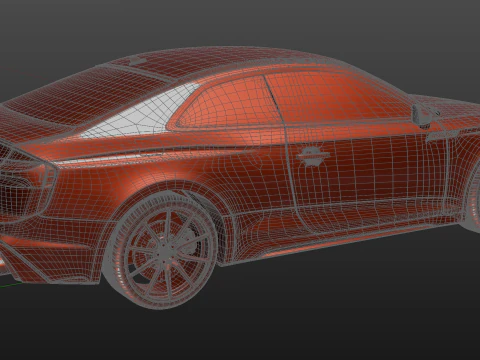Screen dimensions: 480x360
Task: Select the door handle on the car door
Action: coord(313,156)
